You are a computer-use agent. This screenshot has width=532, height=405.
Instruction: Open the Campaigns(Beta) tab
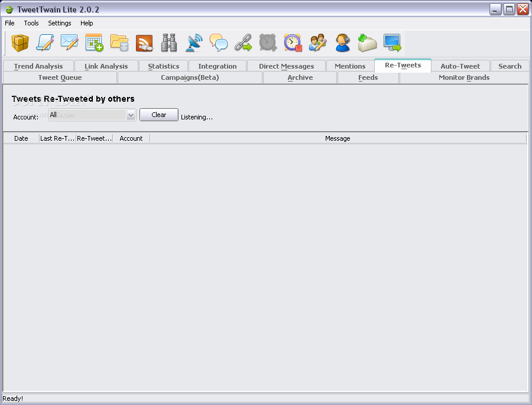point(190,77)
